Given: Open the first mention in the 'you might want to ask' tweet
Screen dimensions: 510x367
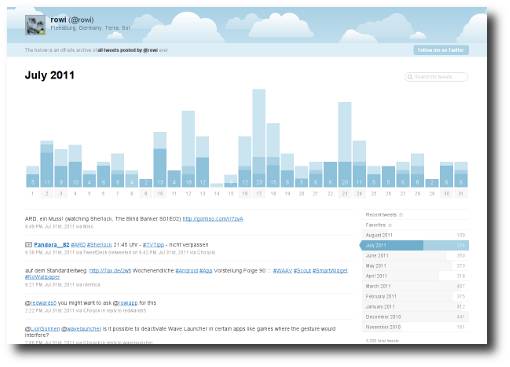Looking at the screenshot, I should coord(41,303).
